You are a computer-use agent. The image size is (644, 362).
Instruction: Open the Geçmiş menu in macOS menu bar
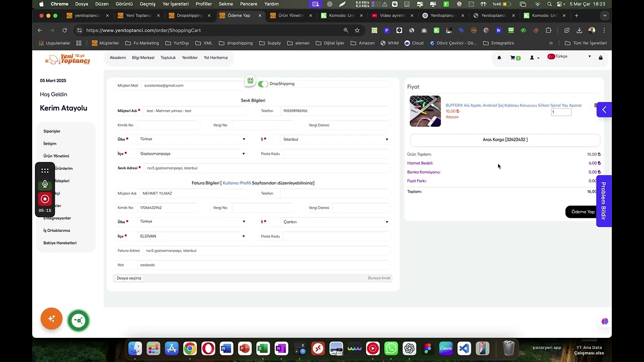click(x=147, y=4)
